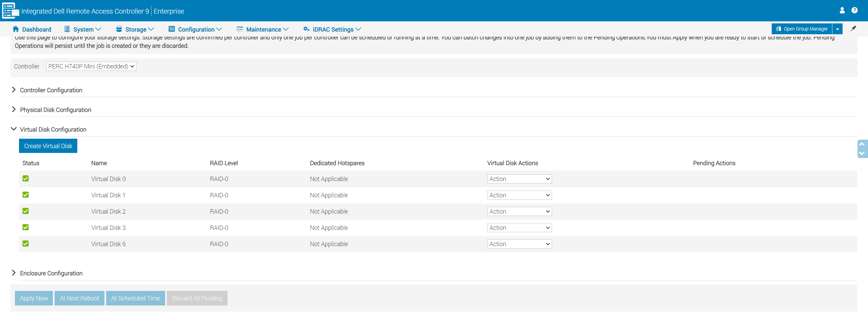The image size is (868, 316).
Task: Click the At Scheduled Time button
Action: [136, 298]
